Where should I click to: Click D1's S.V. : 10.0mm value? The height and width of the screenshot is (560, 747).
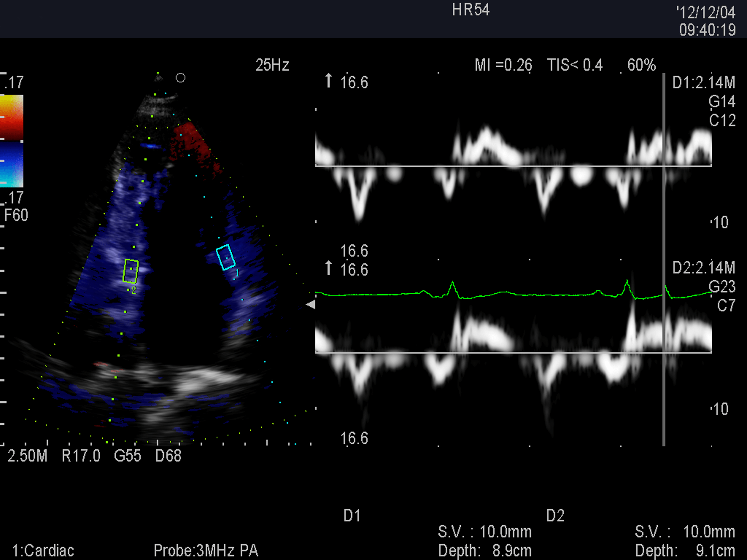point(485,532)
